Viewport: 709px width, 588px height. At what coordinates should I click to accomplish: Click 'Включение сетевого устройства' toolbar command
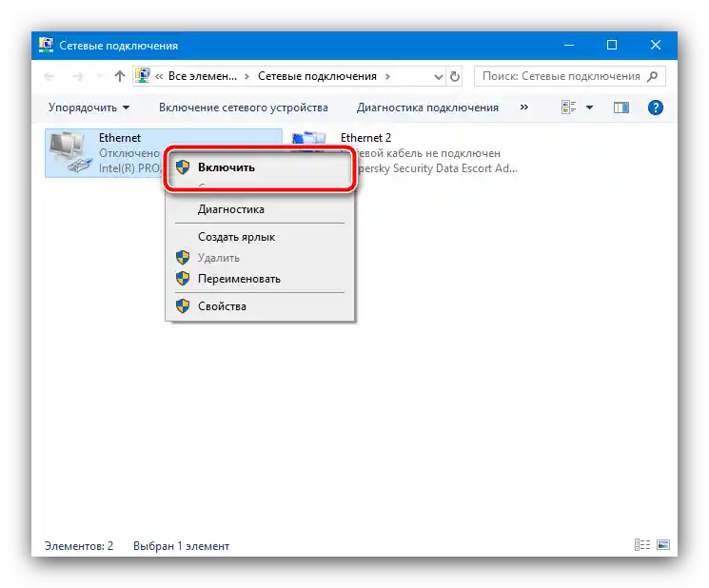tap(244, 108)
